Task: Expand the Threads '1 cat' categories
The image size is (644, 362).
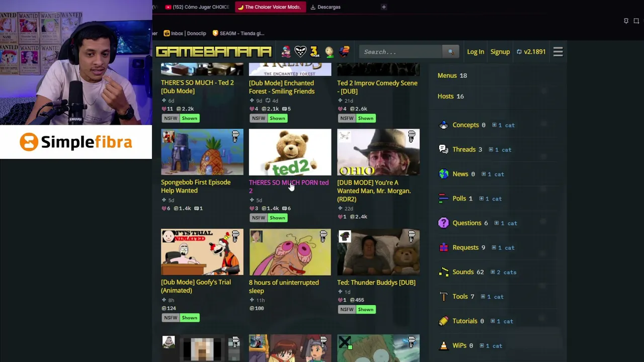Action: click(500, 150)
